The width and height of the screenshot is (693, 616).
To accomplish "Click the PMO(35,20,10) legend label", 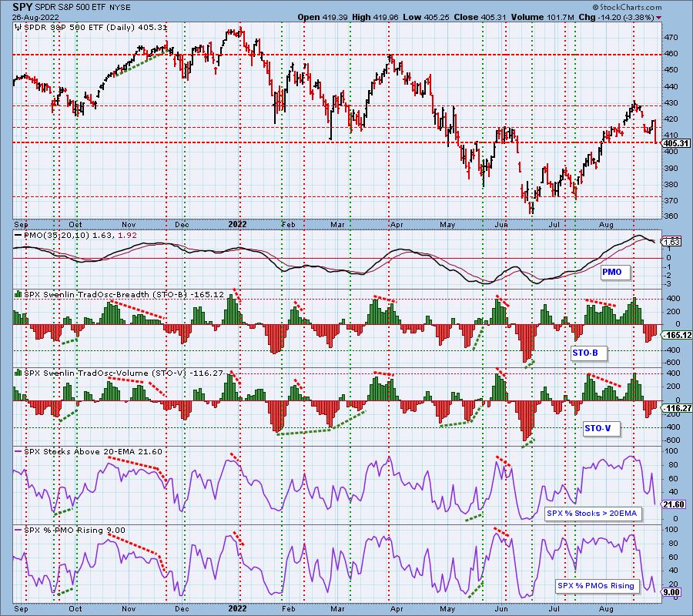I will (75, 236).
